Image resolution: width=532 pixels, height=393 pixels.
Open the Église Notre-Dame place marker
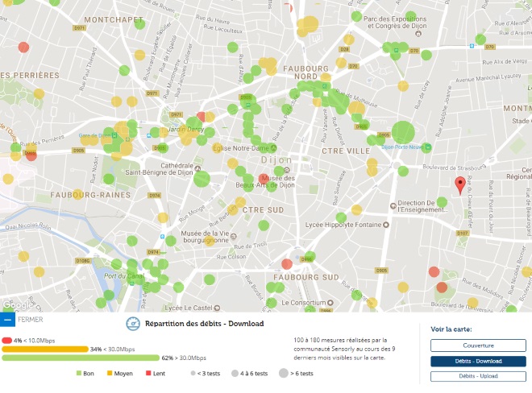point(273,148)
